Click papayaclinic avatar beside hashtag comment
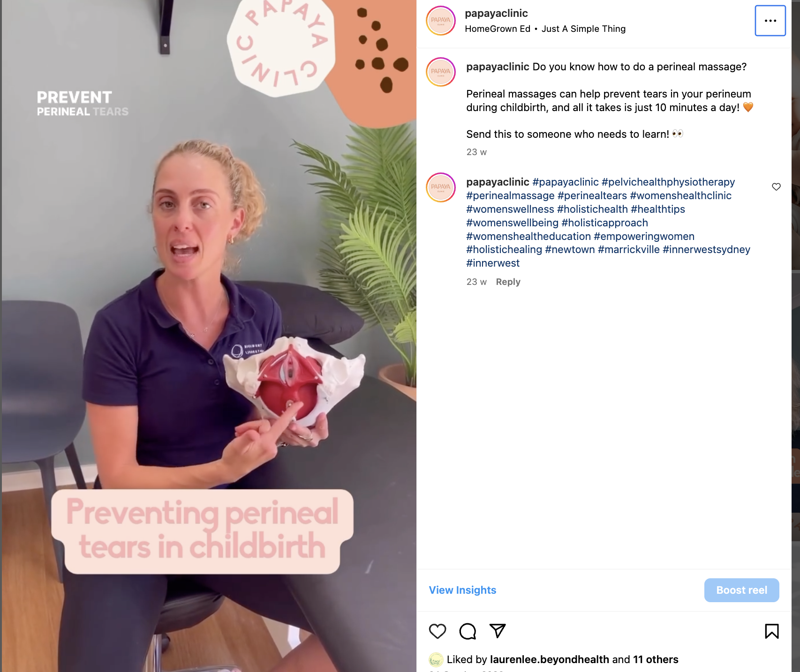This screenshot has height=672, width=800. point(441,187)
